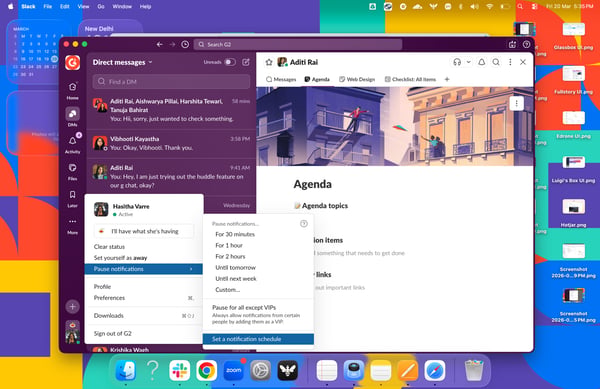Screen dimensions: 600x389
Task: Select For 1 hour pause option
Action: (x=229, y=245)
